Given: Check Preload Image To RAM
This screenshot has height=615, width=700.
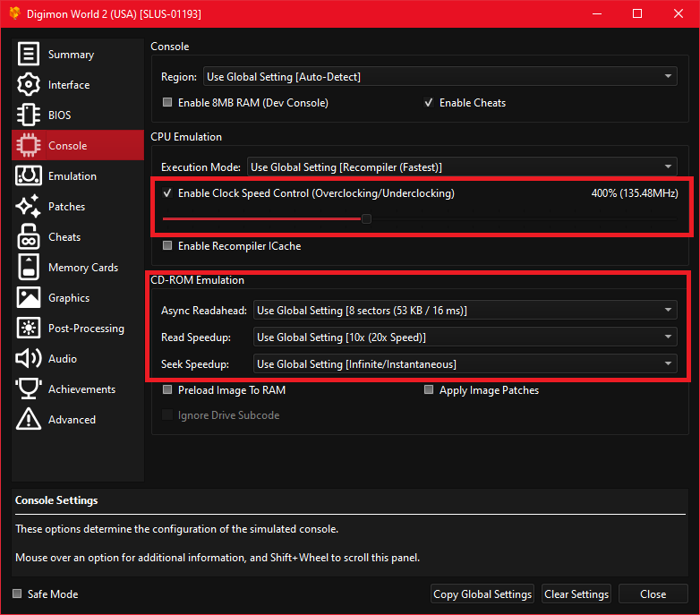Looking at the screenshot, I should tap(167, 389).
